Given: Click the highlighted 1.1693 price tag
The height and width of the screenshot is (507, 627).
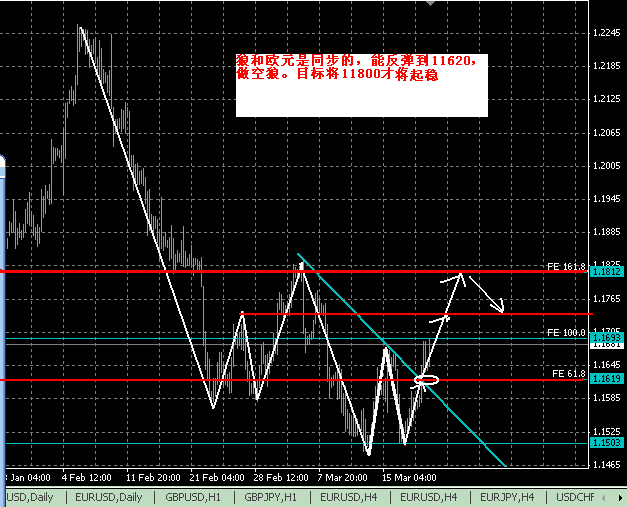Looking at the screenshot, I should click(607, 337).
